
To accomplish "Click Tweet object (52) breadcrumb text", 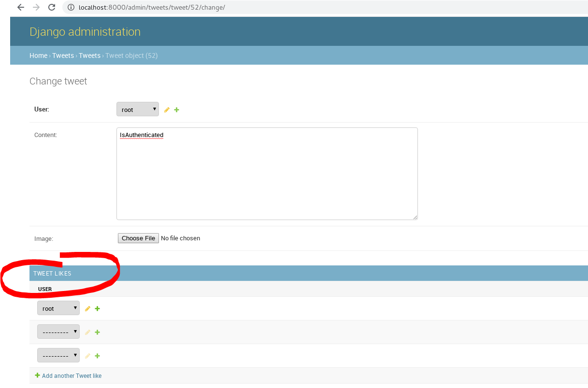I will (131, 55).
